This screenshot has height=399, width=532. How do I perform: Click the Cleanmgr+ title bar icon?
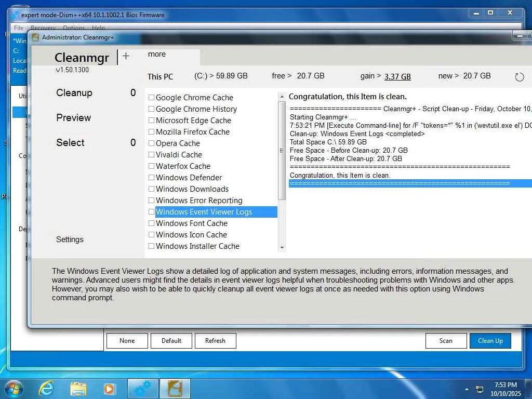coord(35,37)
